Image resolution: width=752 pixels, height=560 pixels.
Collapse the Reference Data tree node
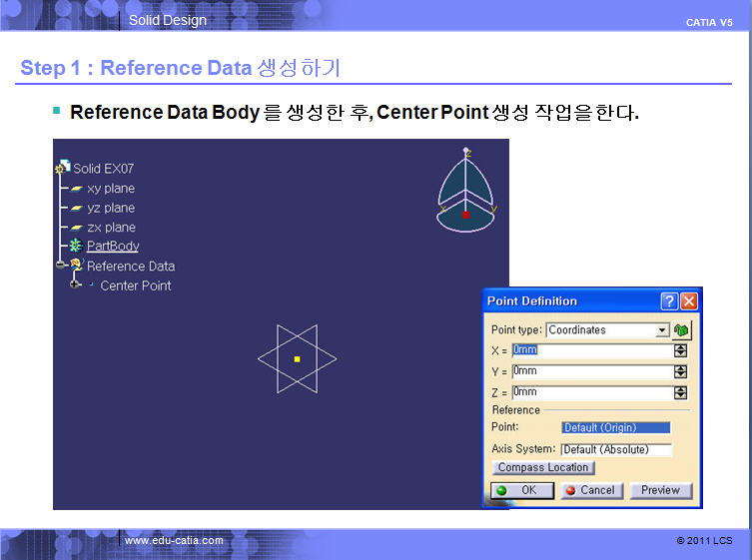pyautogui.click(x=61, y=265)
